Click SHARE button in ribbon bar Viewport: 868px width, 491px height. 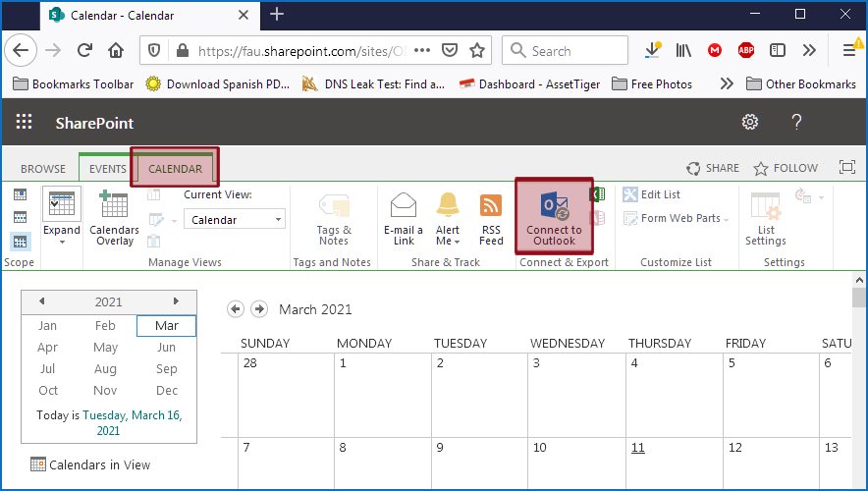[713, 168]
